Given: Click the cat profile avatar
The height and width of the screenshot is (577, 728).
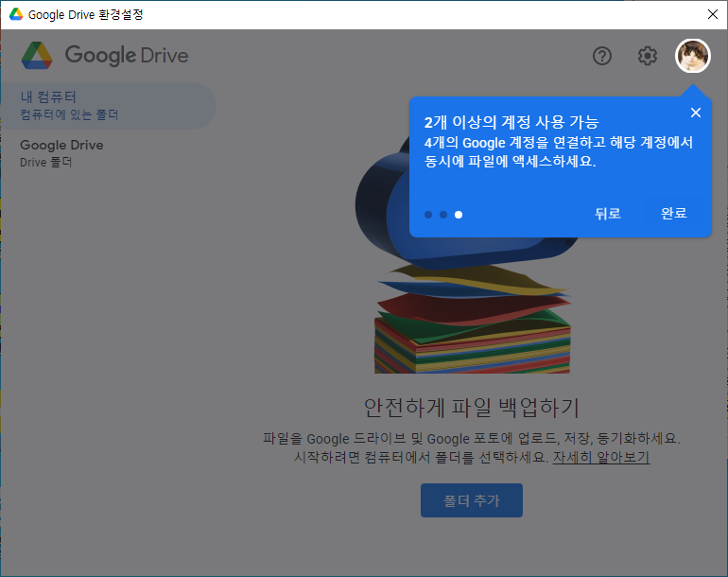Looking at the screenshot, I should pos(692,56).
